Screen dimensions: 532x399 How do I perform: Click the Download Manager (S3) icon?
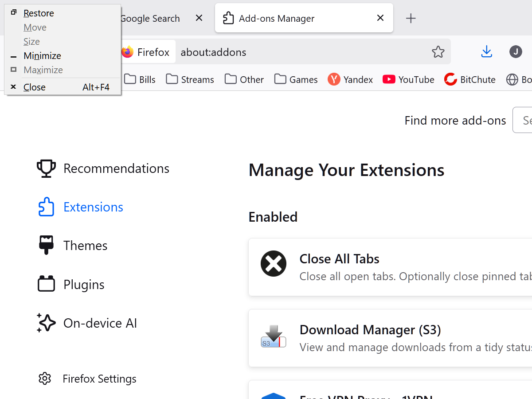274,336
